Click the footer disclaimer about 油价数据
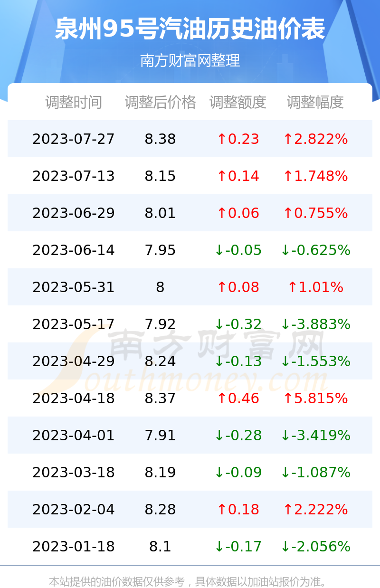This screenshot has height=588, width=380. 190,581
